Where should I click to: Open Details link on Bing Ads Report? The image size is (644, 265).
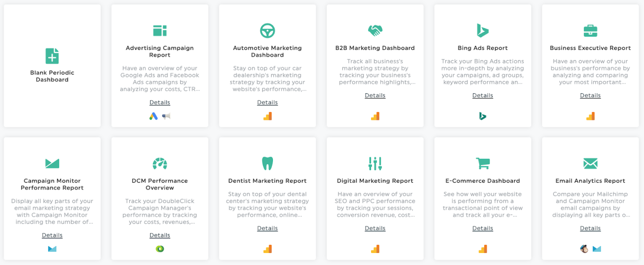coord(483,95)
